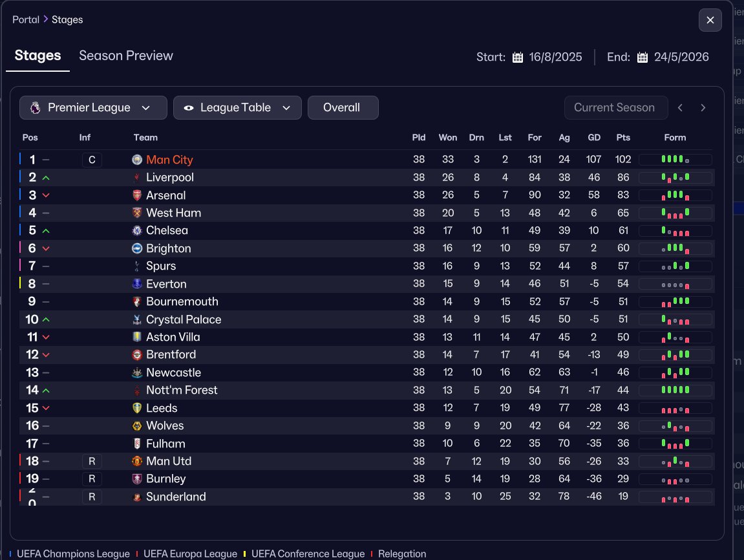Screen dimensions: 744x560
Task: Expand the League Table view dropdown
Action: click(x=237, y=108)
